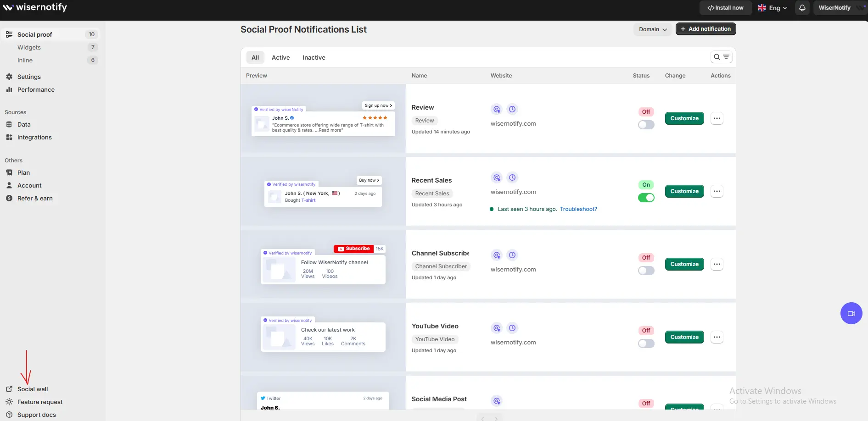The width and height of the screenshot is (868, 421).
Task: Select the All tab
Action: click(x=255, y=57)
